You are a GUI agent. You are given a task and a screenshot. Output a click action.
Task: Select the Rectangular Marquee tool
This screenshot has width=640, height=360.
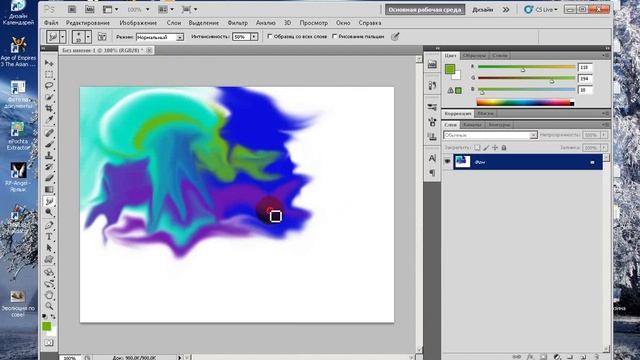(49, 74)
